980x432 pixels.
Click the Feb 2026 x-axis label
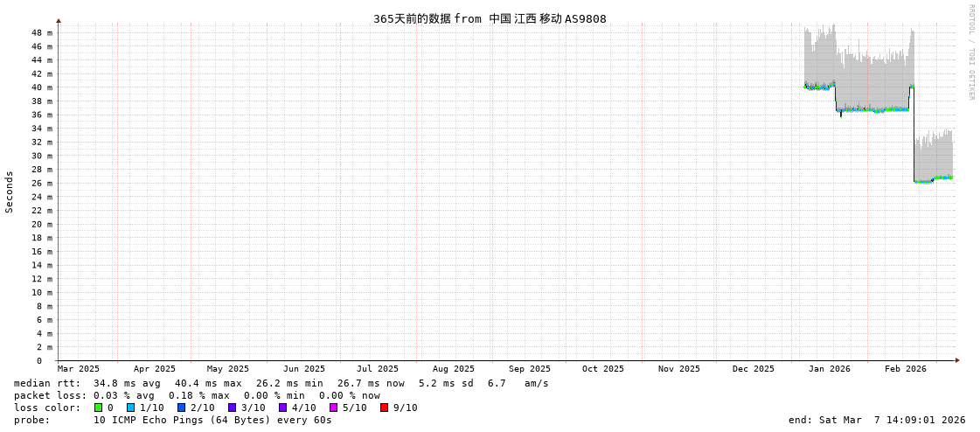click(905, 369)
